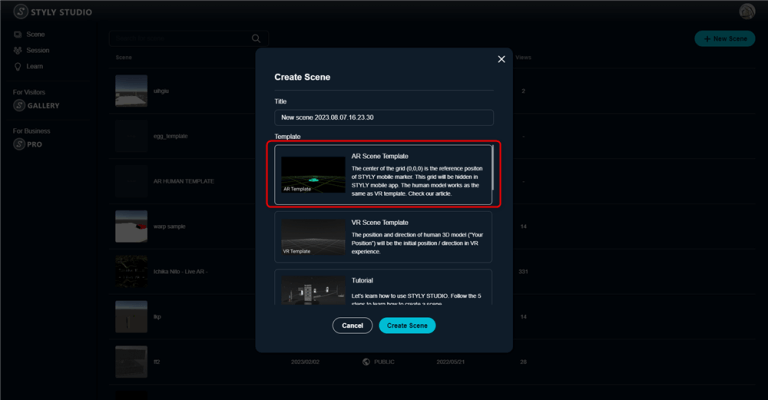The image size is (768, 400).
Task: Click the search magnifier icon
Action: click(x=256, y=39)
